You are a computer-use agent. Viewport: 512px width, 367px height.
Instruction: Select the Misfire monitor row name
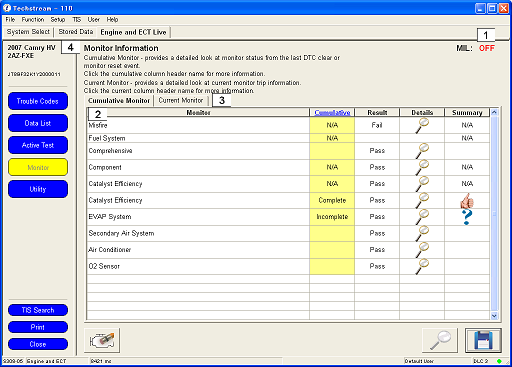[x=98, y=125]
